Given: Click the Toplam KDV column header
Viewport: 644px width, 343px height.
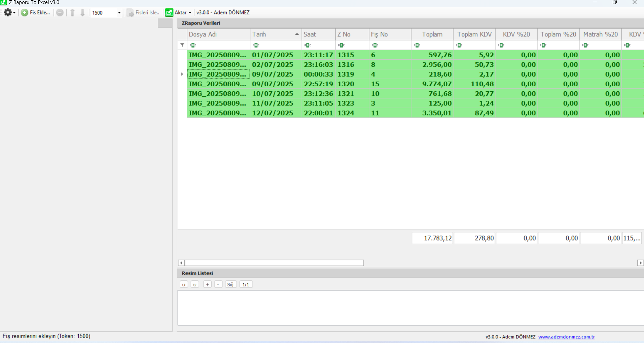Looking at the screenshot, I should coord(474,34).
